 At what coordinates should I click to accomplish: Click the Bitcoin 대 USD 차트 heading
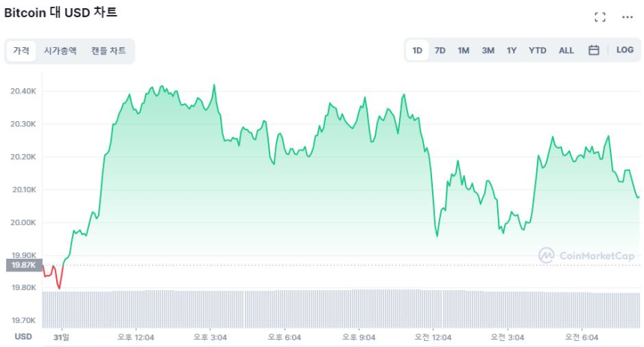pos(61,13)
